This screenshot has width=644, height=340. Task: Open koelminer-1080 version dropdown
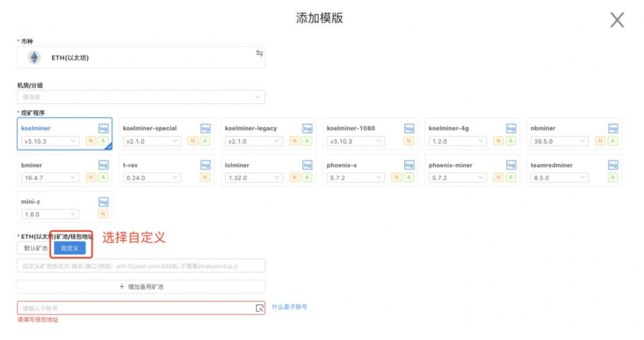355,141
